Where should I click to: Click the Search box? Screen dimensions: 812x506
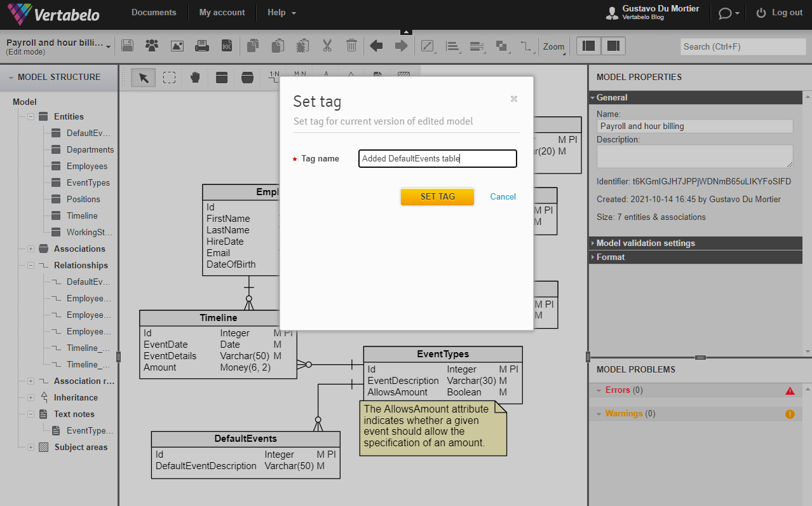[743, 46]
